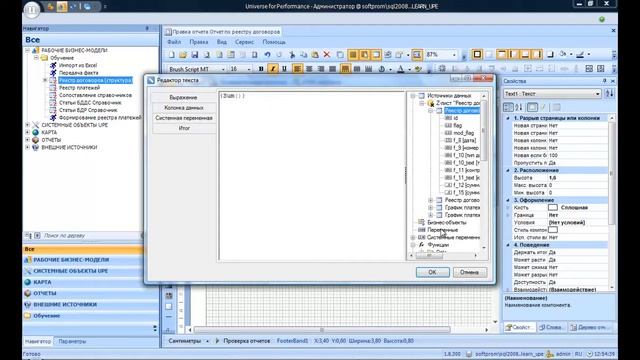This screenshot has height=360, width=640.
Task: Click the Open folder icon in report toolbar
Action: [183, 55]
